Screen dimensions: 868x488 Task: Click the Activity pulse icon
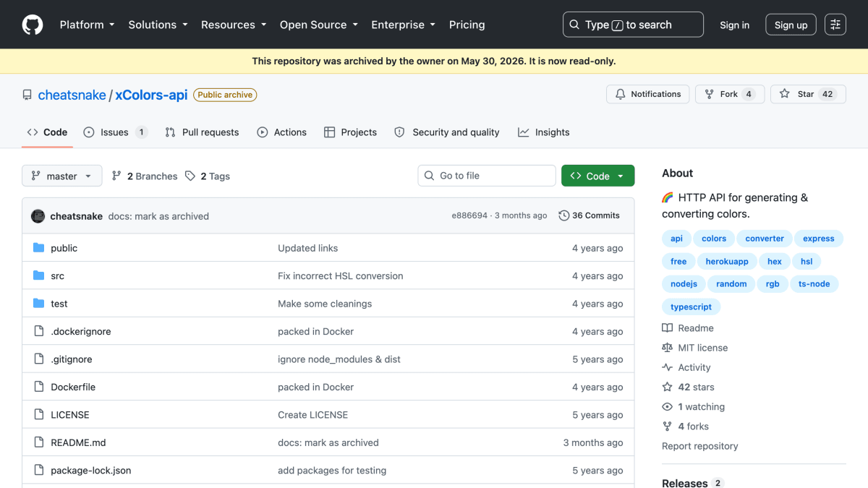coord(667,367)
